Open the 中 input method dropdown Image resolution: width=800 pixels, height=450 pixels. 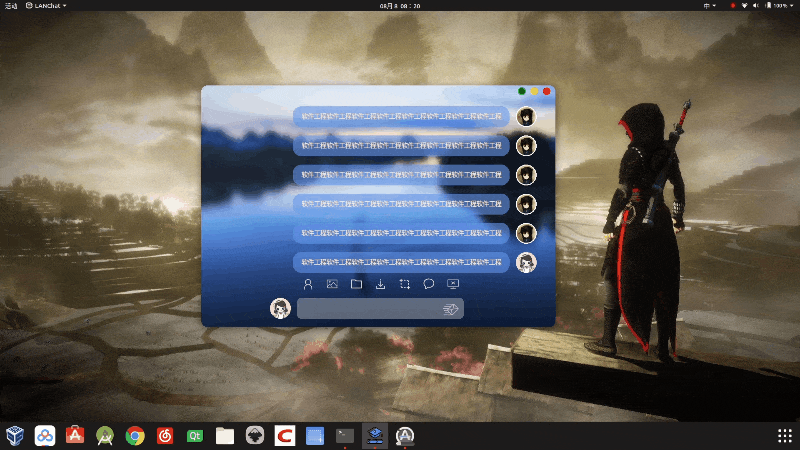point(710,6)
